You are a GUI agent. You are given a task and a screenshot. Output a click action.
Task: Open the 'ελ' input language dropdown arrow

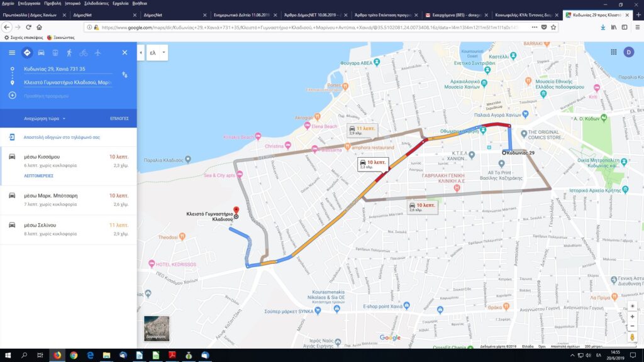(164, 53)
